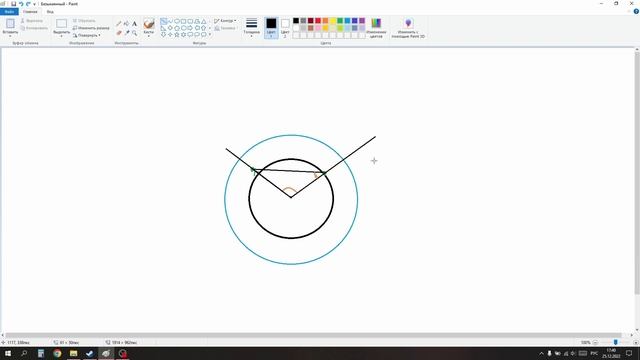640x360 pixels.
Task: Pick the orange color swatch
Action: [325, 20]
